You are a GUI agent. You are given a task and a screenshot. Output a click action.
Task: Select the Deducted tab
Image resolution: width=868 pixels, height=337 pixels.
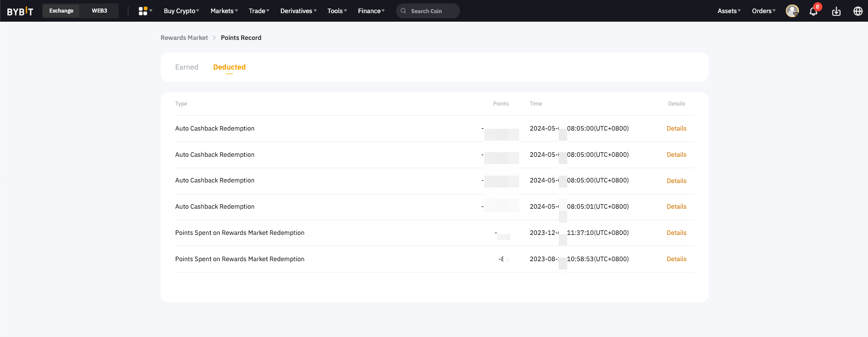pyautogui.click(x=229, y=67)
